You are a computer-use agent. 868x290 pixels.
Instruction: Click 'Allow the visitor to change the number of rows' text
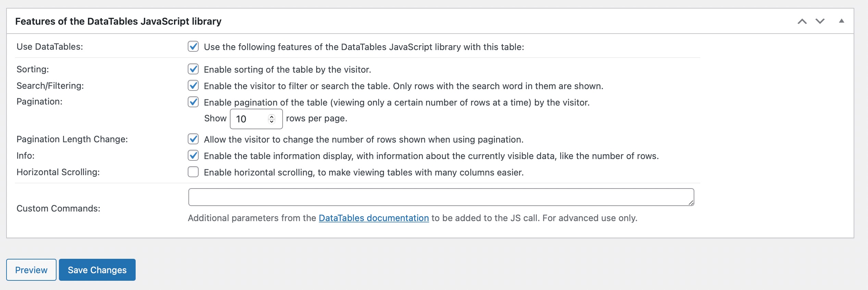pyautogui.click(x=364, y=140)
